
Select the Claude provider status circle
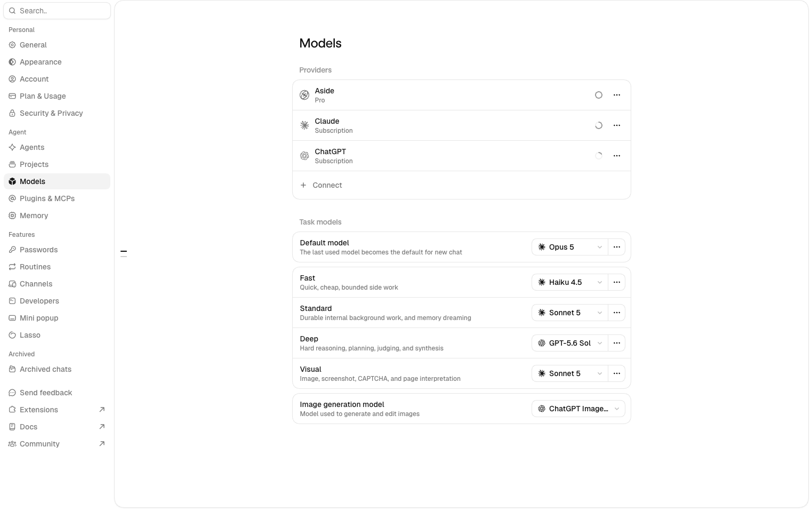coord(599,125)
